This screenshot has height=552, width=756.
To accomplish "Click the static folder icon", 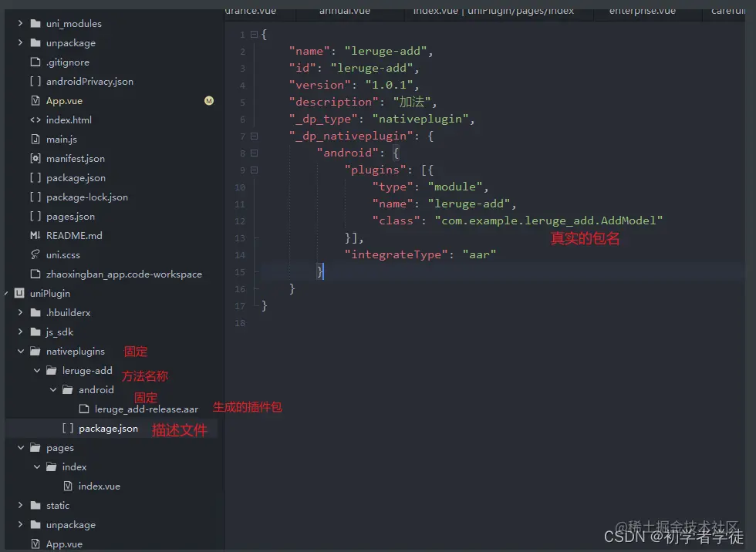I will pyautogui.click(x=35, y=505).
